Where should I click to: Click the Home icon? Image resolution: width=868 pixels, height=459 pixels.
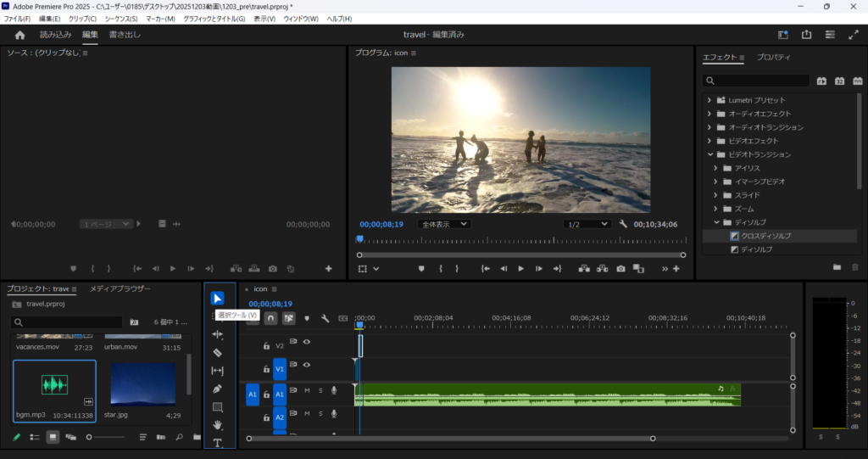point(20,35)
